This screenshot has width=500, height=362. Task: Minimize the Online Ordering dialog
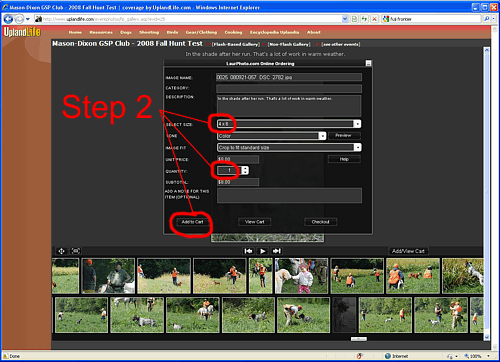click(368, 63)
